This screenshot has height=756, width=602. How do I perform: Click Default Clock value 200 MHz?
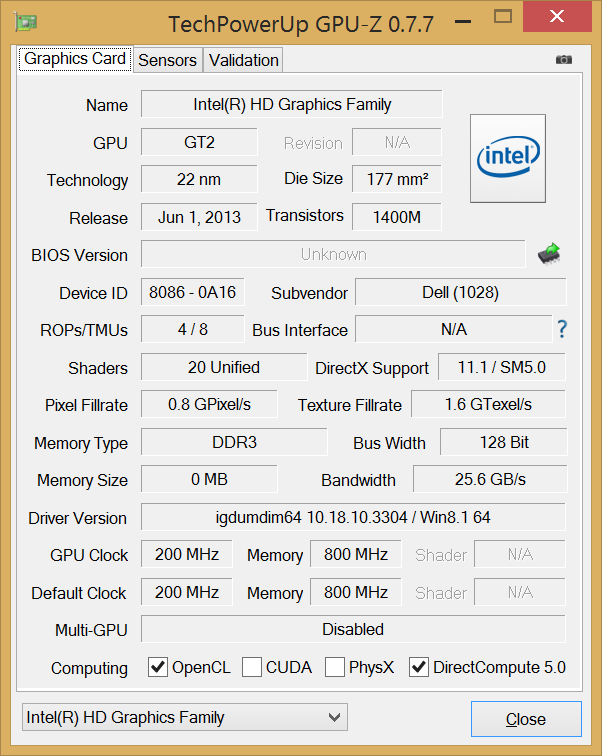coord(187,592)
